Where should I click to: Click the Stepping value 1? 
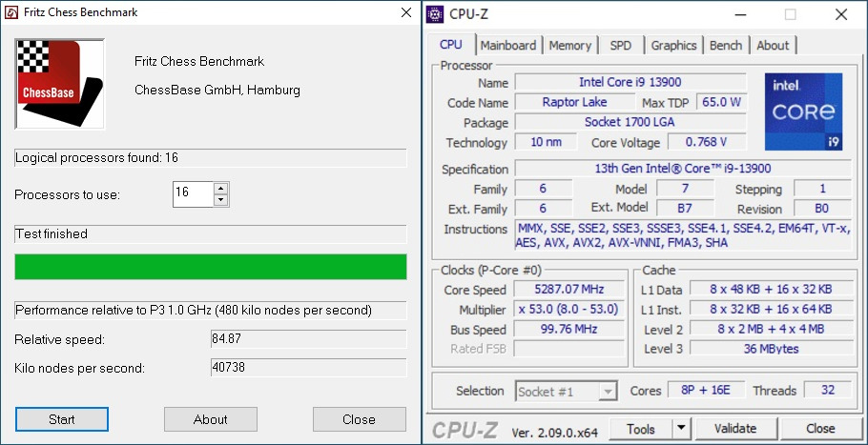822,189
